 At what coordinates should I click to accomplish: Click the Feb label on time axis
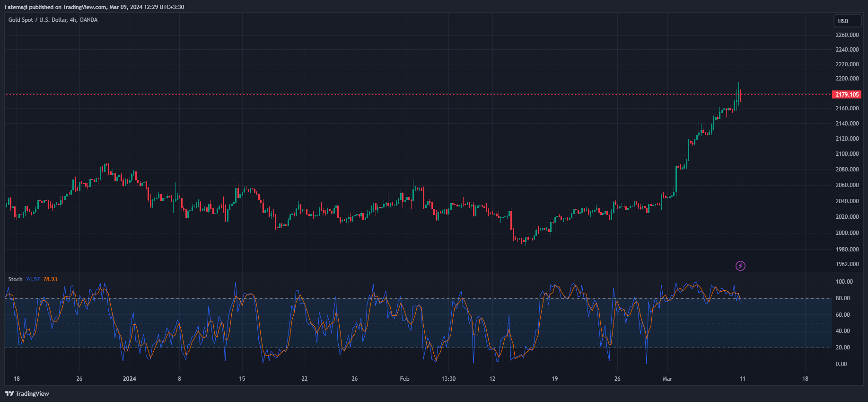pyautogui.click(x=404, y=379)
